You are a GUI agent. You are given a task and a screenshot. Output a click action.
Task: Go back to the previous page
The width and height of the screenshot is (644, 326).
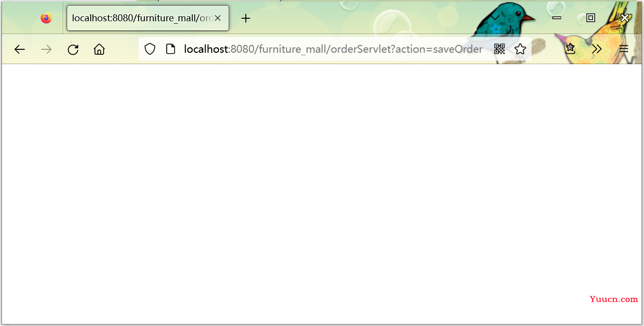[x=20, y=49]
